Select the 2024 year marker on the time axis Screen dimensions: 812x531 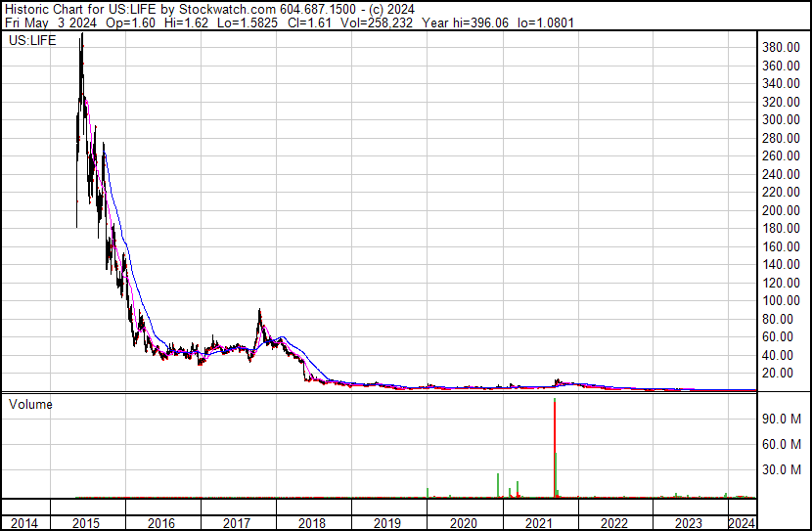point(742,523)
